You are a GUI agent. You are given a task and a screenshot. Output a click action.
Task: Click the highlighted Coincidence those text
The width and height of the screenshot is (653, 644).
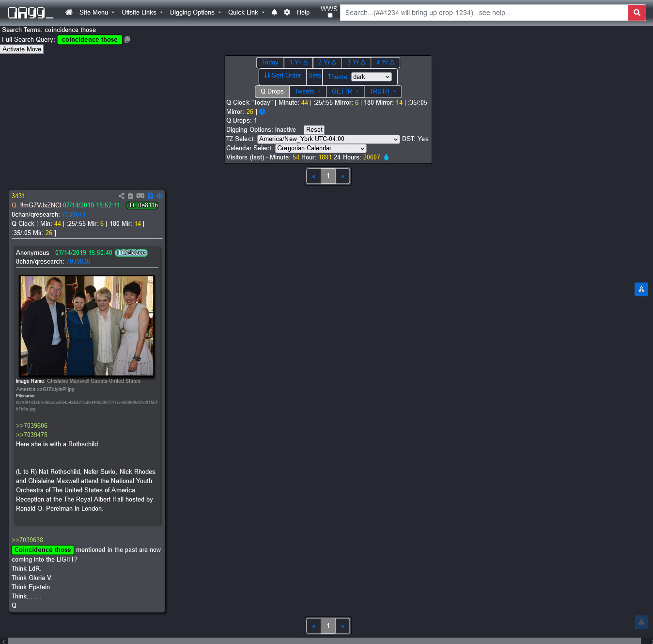click(43, 550)
